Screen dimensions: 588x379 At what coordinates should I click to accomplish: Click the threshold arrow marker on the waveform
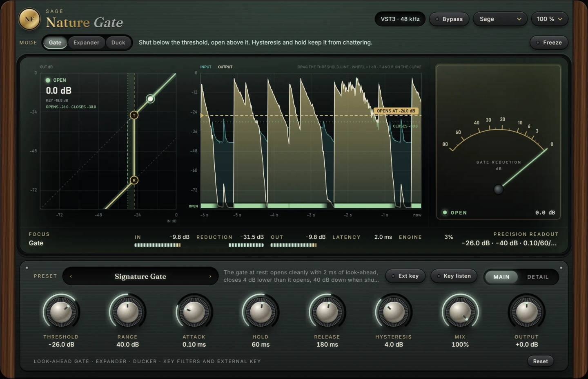(202, 116)
